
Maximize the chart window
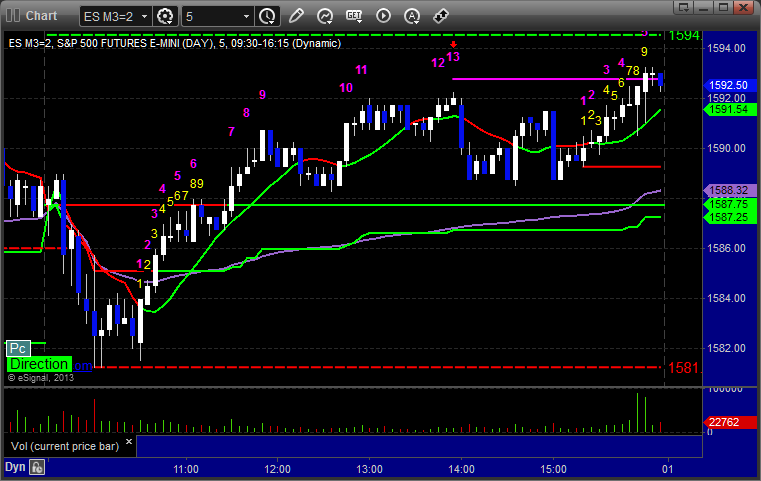723,7
